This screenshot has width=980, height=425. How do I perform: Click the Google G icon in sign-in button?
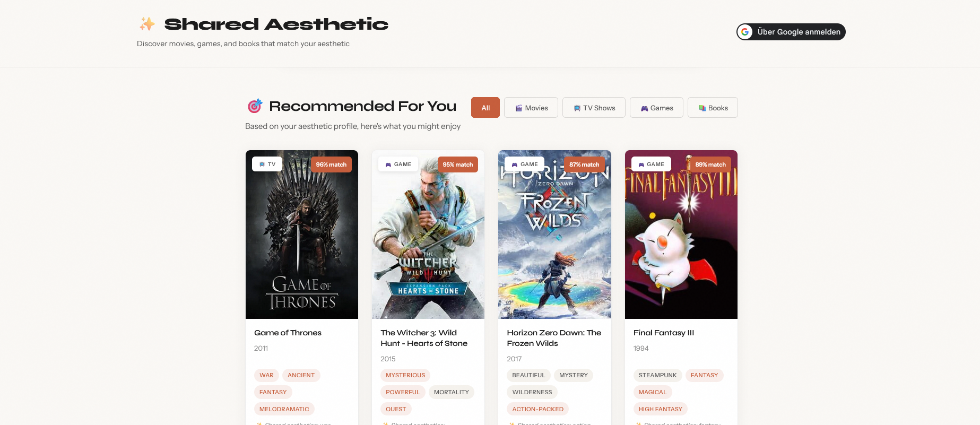point(745,32)
